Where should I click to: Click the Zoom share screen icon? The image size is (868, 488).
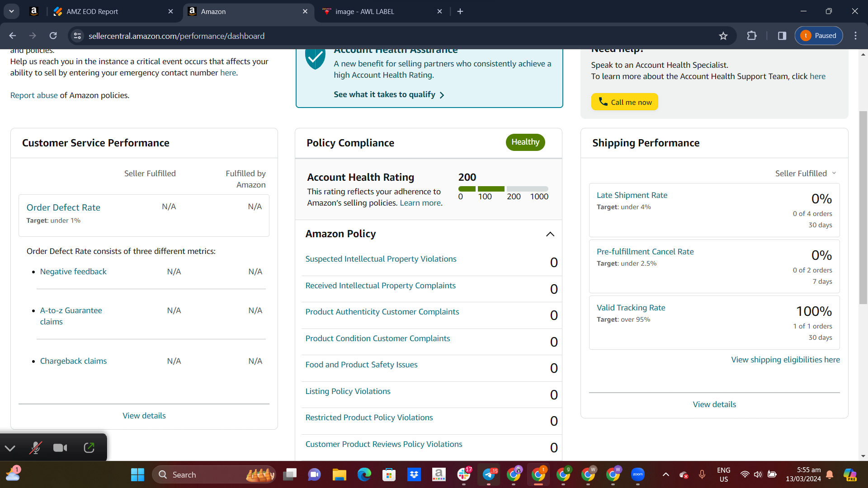click(x=89, y=448)
